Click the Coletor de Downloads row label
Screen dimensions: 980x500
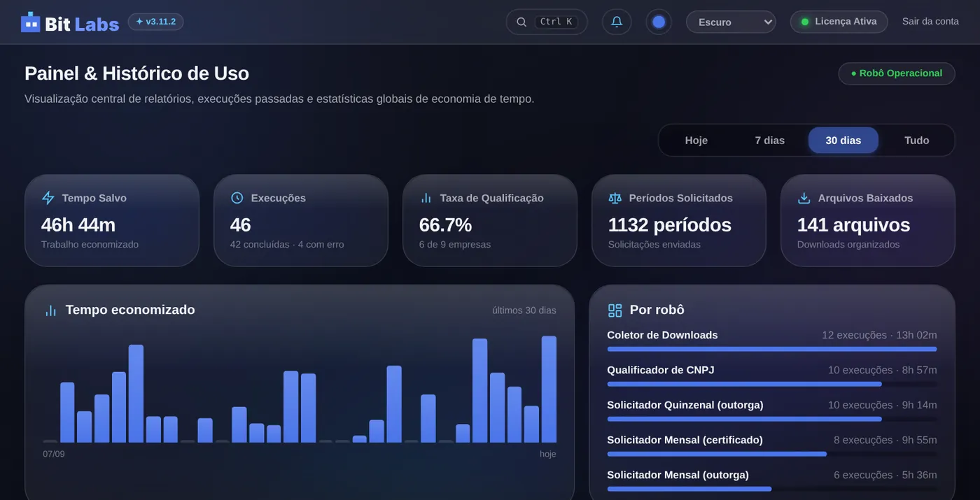[662, 335]
